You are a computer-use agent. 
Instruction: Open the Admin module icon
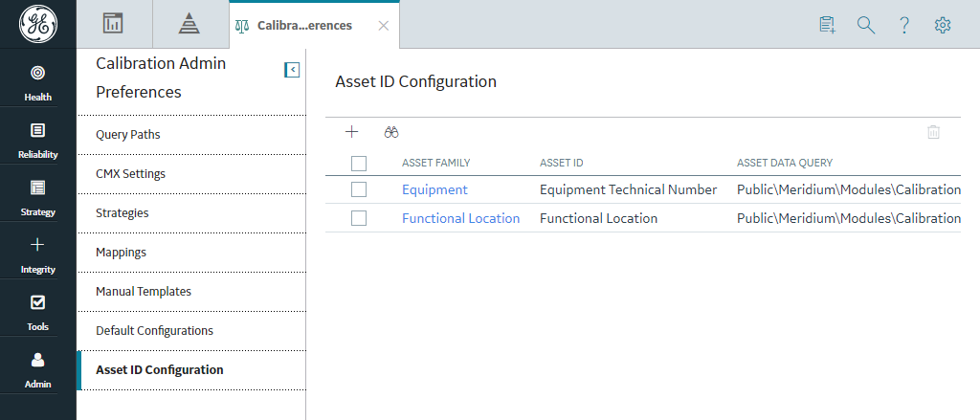[x=37, y=360]
